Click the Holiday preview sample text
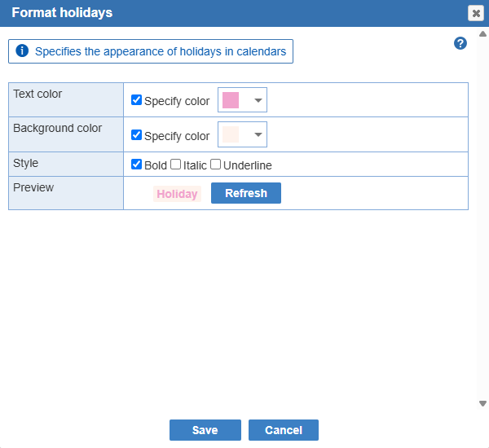The width and height of the screenshot is (489, 448). [x=177, y=194]
